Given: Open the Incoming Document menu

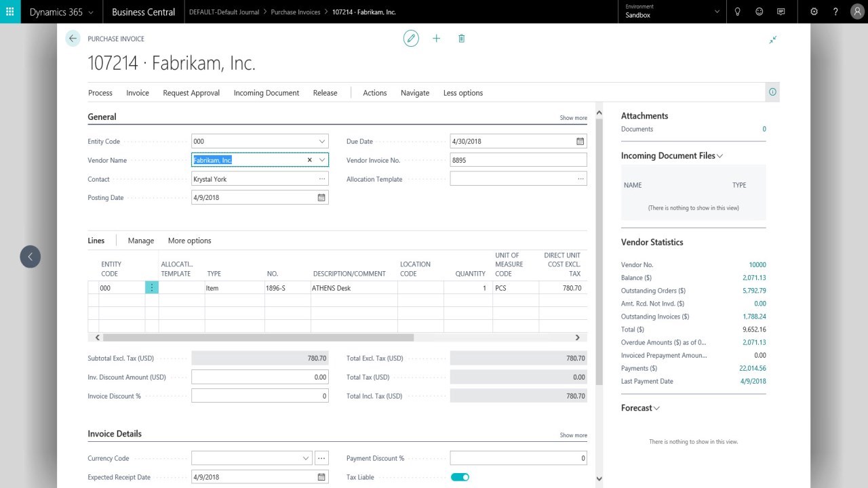Looking at the screenshot, I should pos(267,93).
